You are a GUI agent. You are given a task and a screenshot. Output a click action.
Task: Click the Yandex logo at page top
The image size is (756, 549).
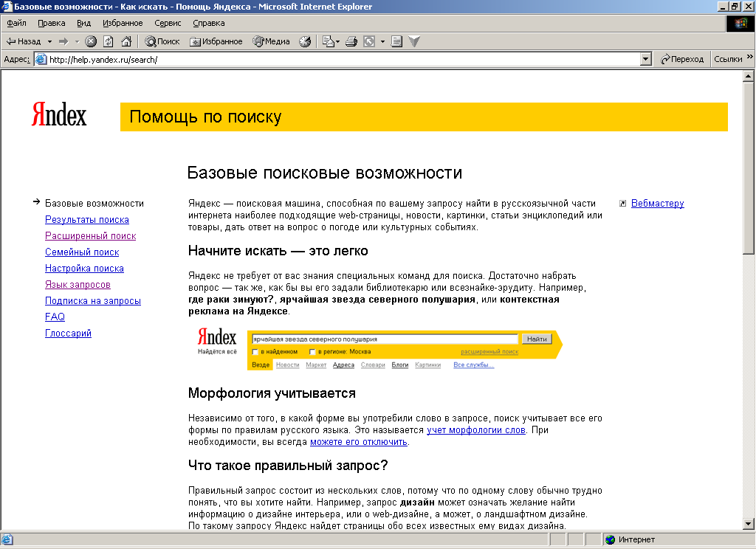[59, 114]
